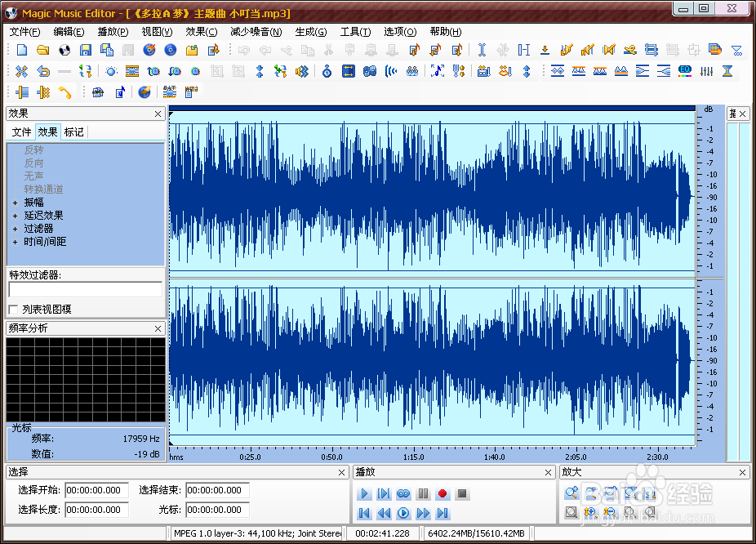The height and width of the screenshot is (544, 756).
Task: Open an audio file with folder icon
Action: pyautogui.click(x=43, y=50)
